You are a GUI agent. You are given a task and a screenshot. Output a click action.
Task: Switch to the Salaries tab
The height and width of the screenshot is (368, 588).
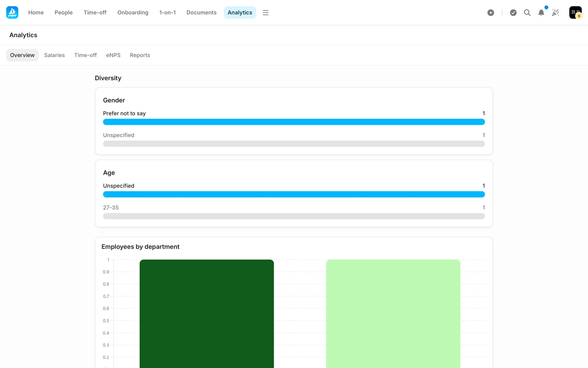pos(54,55)
